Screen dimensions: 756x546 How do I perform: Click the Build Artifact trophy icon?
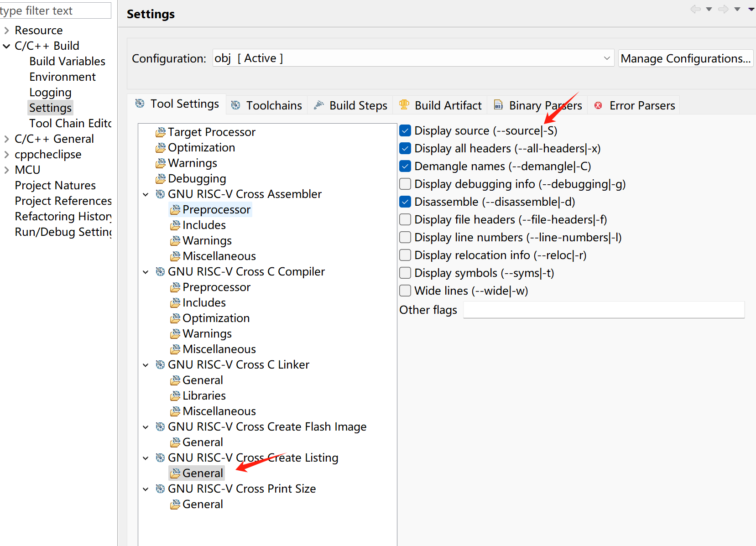404,105
